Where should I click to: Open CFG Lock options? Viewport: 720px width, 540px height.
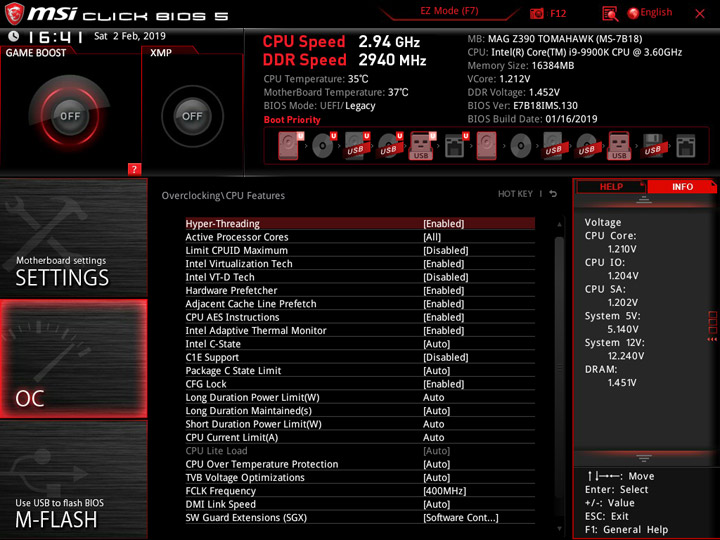click(360, 383)
